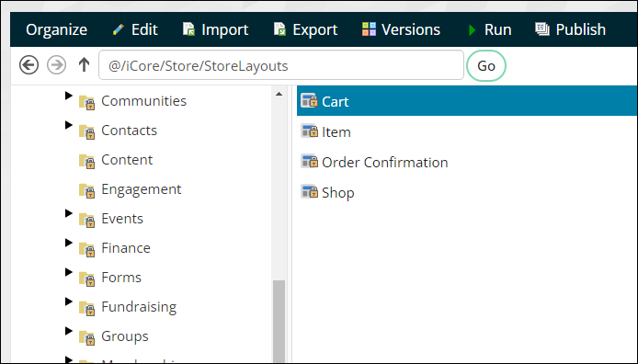Click the Item layout icon

click(x=309, y=131)
